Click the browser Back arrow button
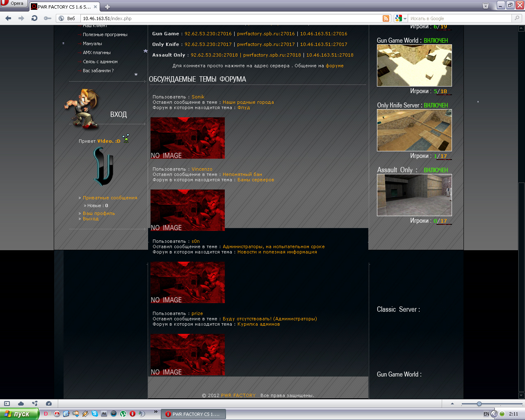Viewport: 525px width, 420px height. pyautogui.click(x=8, y=18)
